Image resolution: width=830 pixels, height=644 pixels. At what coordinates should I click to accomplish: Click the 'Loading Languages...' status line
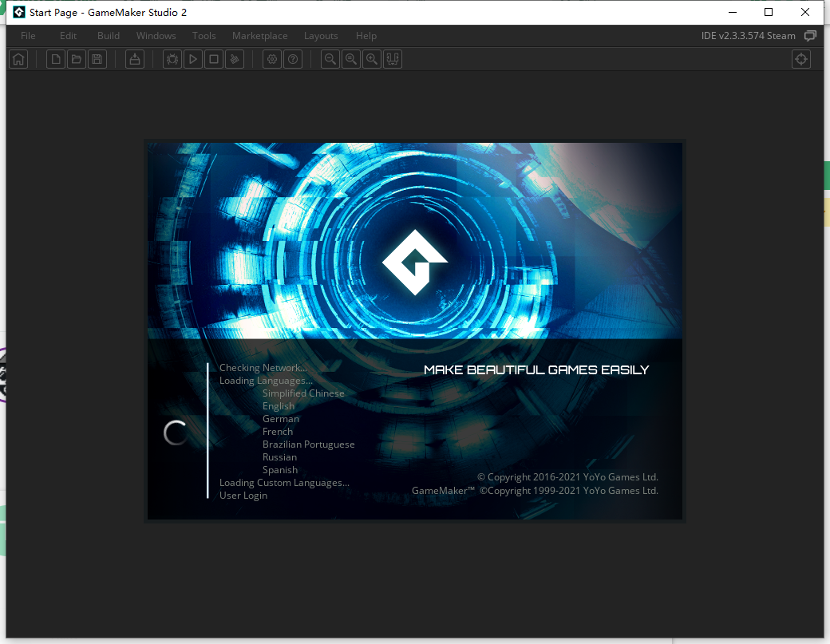tap(266, 381)
